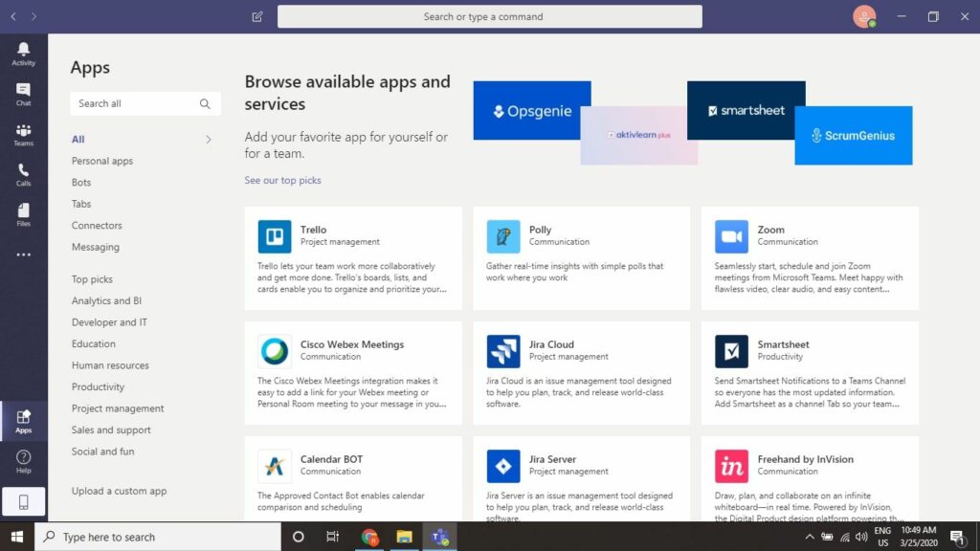The width and height of the screenshot is (980, 551).
Task: Open the Zoom app title
Action: (x=770, y=230)
